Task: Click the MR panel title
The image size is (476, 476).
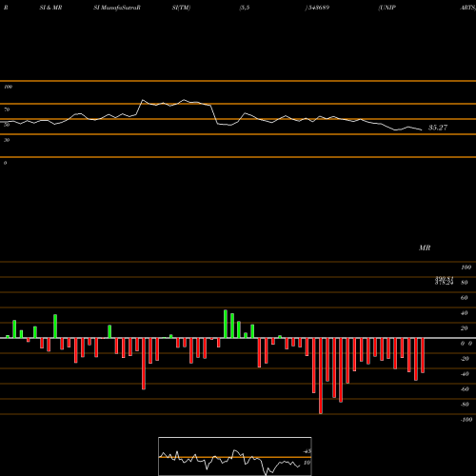Action: point(425,248)
